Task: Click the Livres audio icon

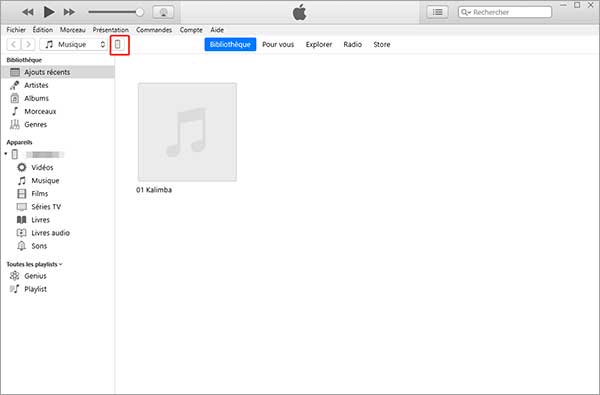Action: click(22, 233)
